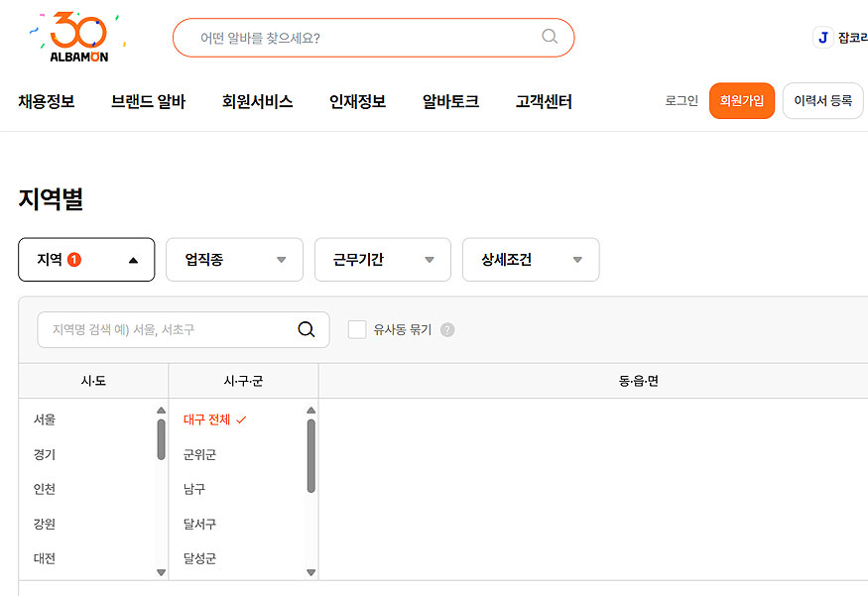Screen dimensions: 868x596
Task: Select 군위군 in the district list
Action: click(x=199, y=454)
